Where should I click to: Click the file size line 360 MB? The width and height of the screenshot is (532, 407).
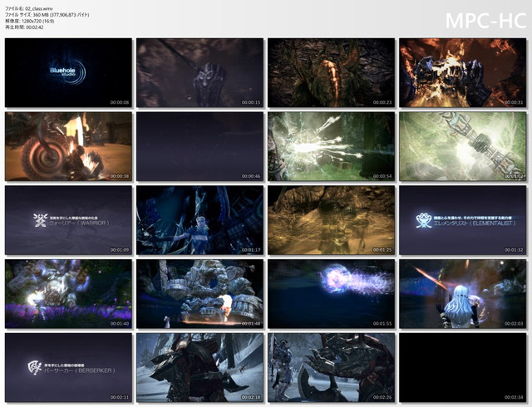click(x=47, y=15)
